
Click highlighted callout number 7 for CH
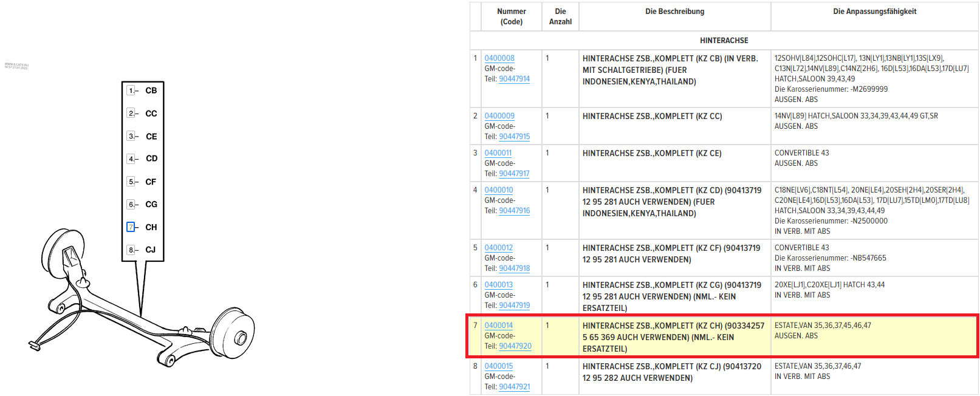pyautogui.click(x=131, y=227)
